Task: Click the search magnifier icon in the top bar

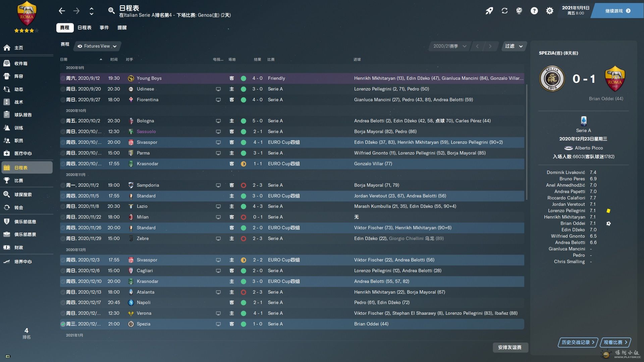Action: click(111, 11)
